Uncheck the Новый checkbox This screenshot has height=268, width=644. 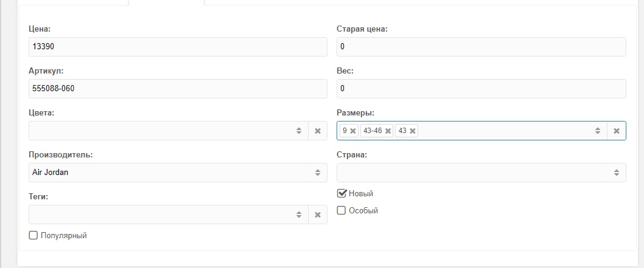(x=341, y=193)
